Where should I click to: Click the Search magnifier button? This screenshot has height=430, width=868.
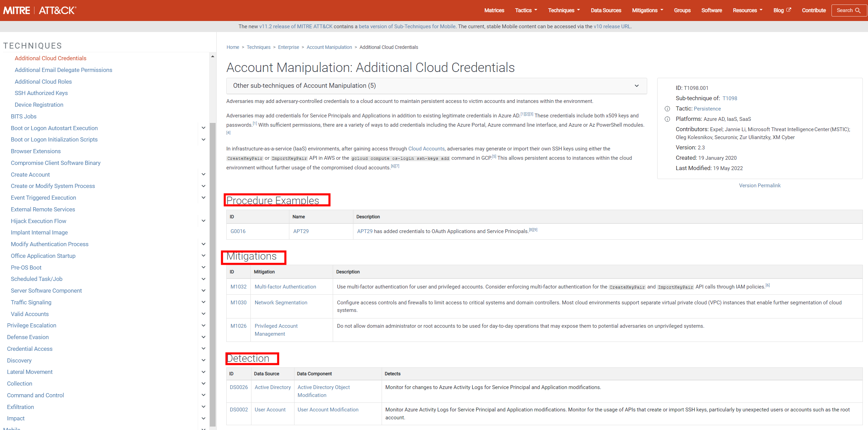click(858, 10)
